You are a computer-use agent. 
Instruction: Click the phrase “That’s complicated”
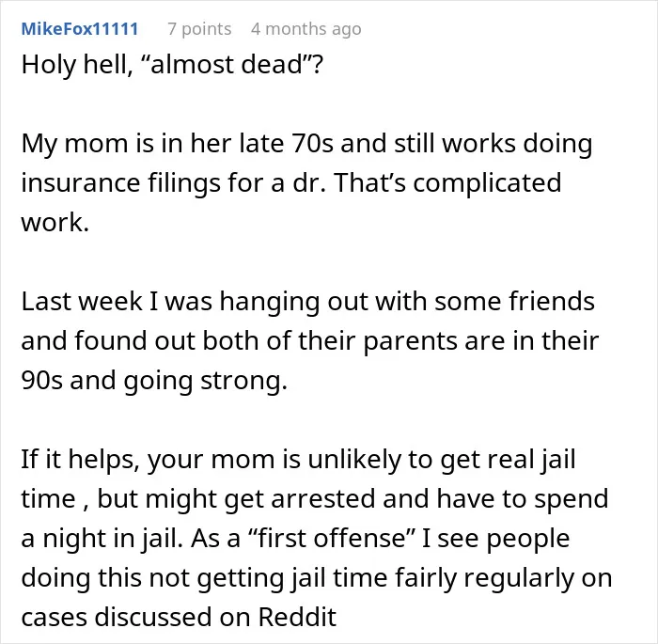click(447, 183)
